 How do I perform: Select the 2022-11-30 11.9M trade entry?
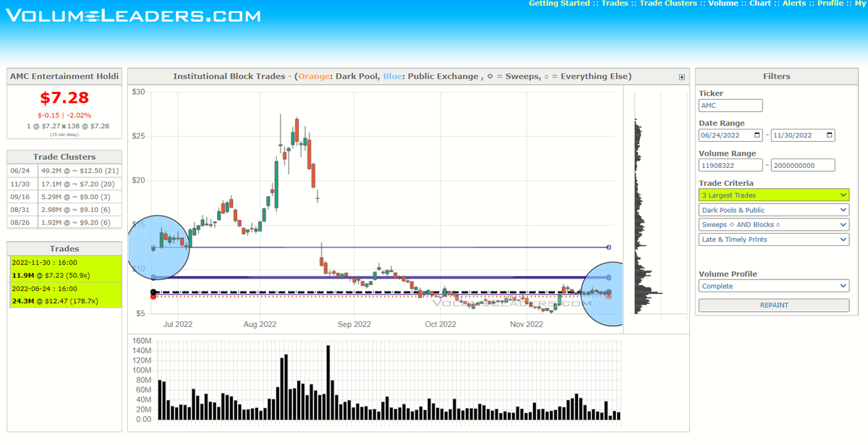pyautogui.click(x=66, y=268)
